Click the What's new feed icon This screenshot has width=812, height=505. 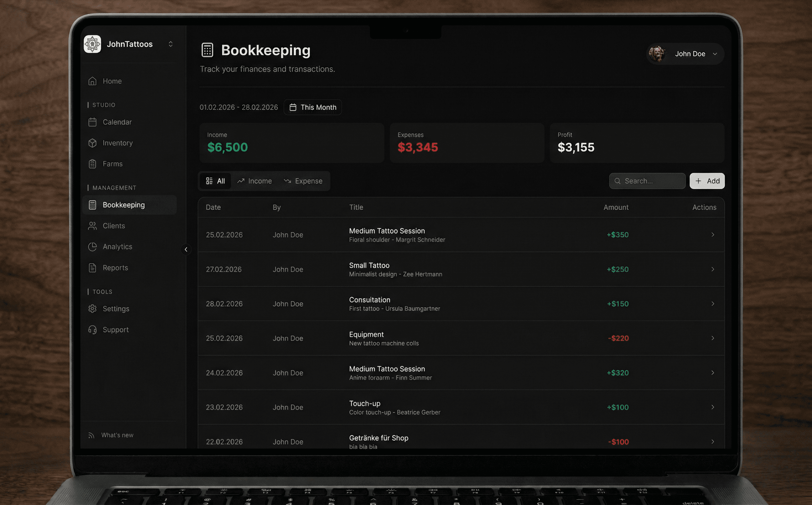91,435
